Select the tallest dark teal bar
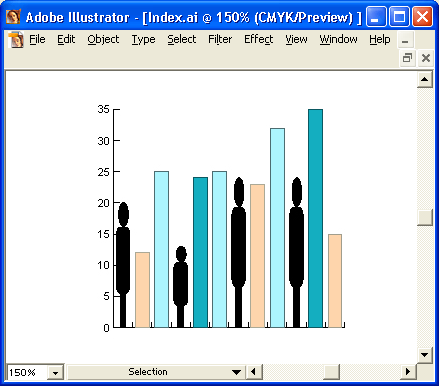 point(315,218)
